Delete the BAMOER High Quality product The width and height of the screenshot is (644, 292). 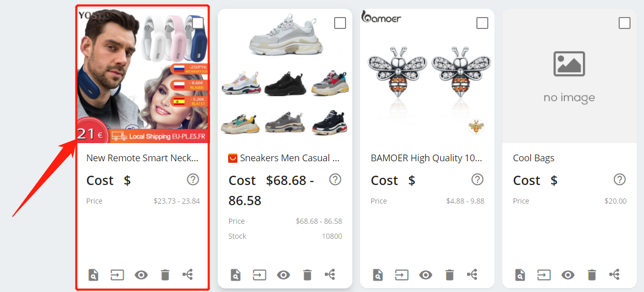pos(450,275)
